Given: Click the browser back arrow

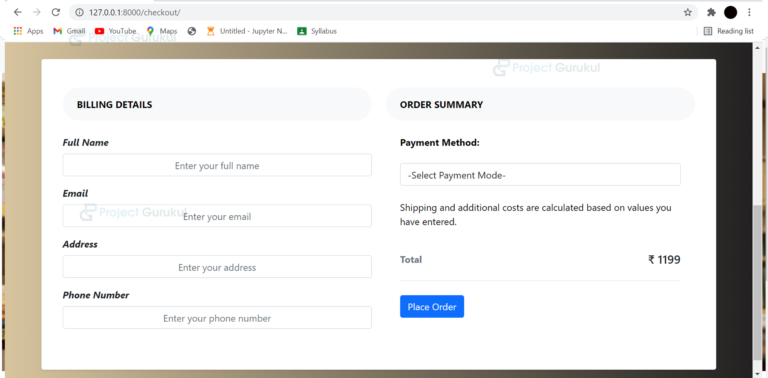Looking at the screenshot, I should coord(18,12).
